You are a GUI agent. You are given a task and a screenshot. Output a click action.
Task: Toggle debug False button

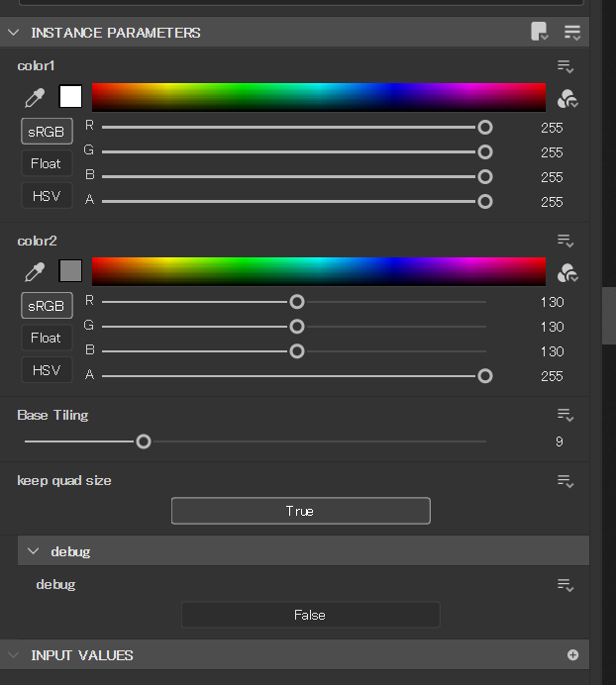coord(310,615)
